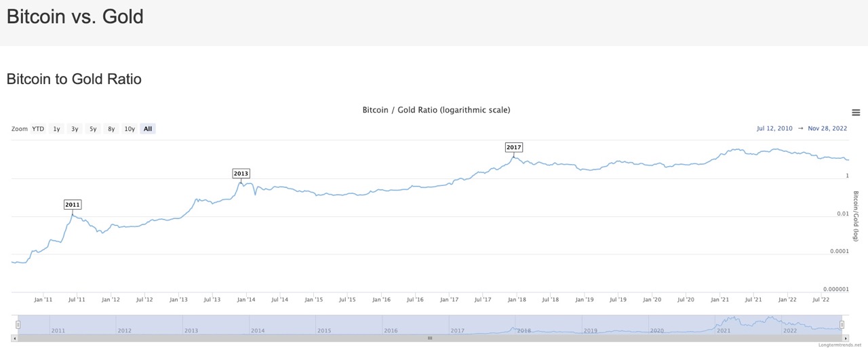Click the Bitcoin/Gold (log) axis title
Image resolution: width=868 pixels, height=350 pixels.
(856, 216)
